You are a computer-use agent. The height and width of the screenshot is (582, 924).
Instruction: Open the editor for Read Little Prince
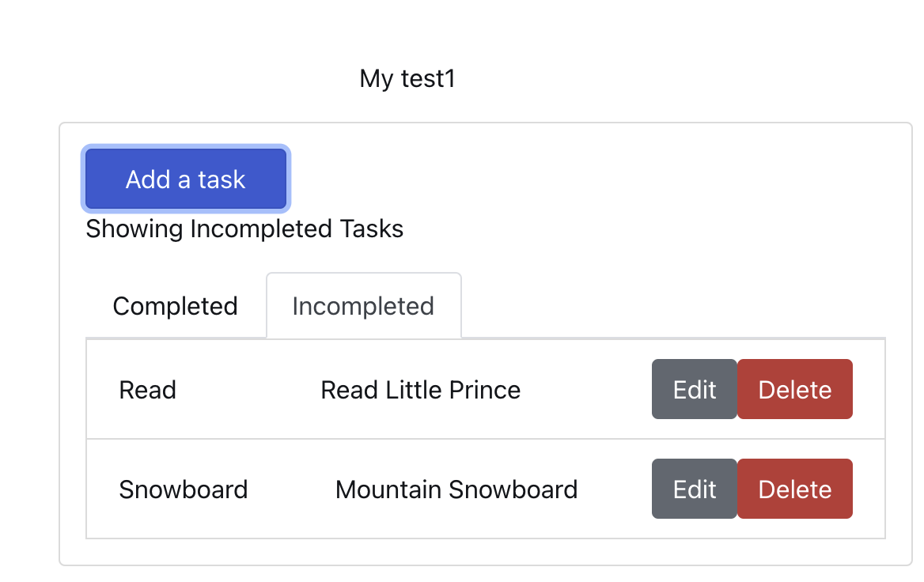[694, 390]
